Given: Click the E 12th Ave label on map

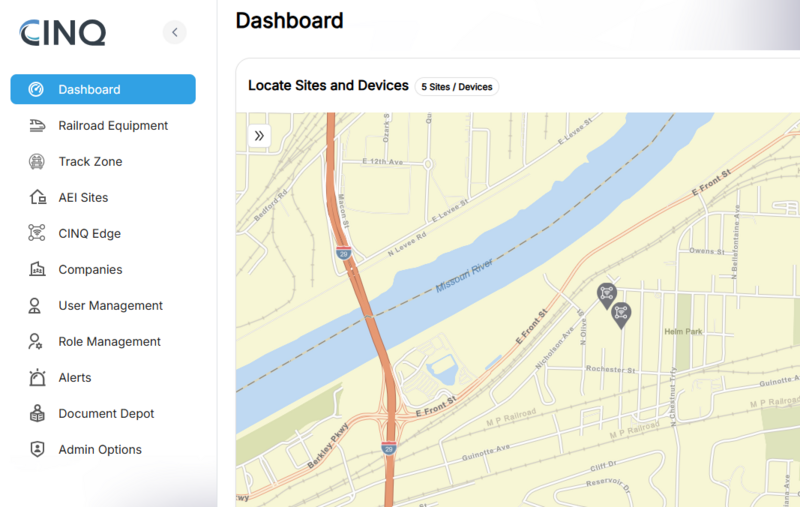Looking at the screenshot, I should coord(383,162).
